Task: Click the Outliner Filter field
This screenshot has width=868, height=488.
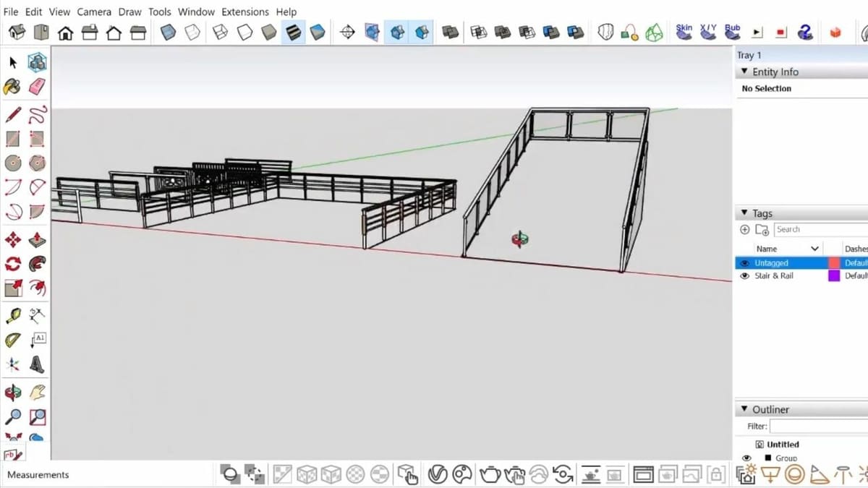Action: click(818, 427)
